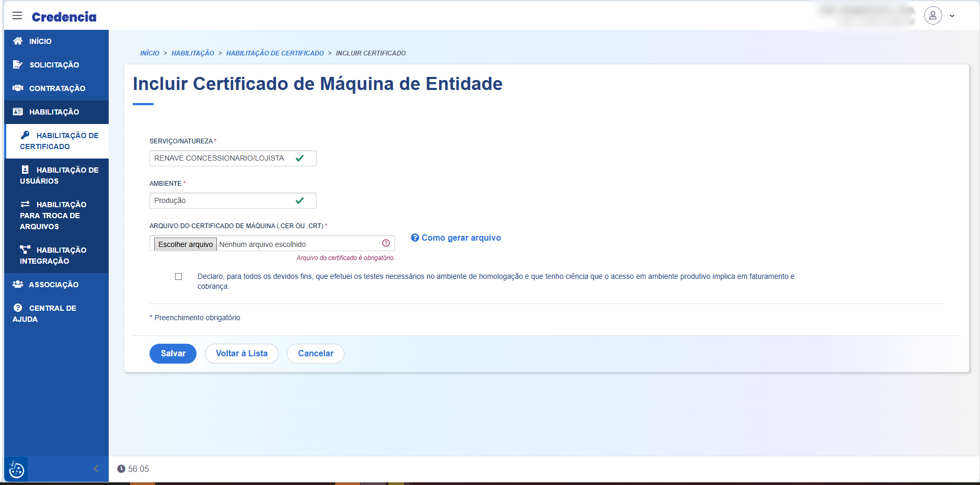
Task: Click the Contratação handshake icon
Action: (x=18, y=88)
